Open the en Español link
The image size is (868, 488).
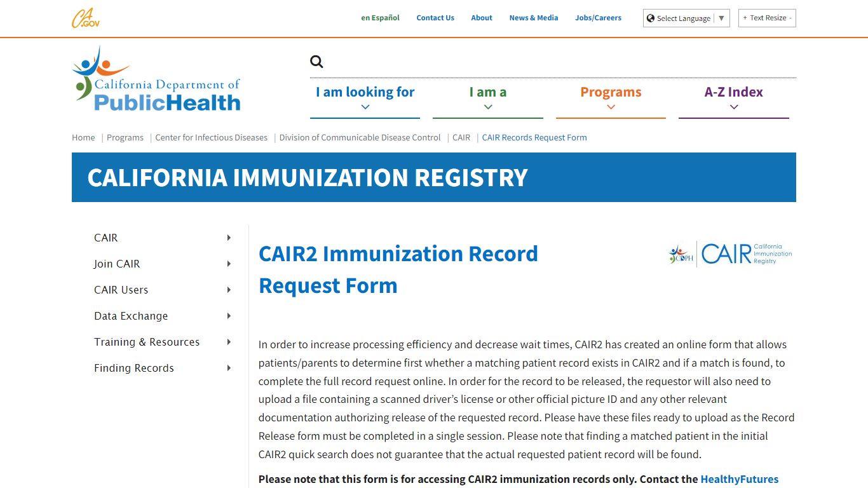[x=380, y=18]
